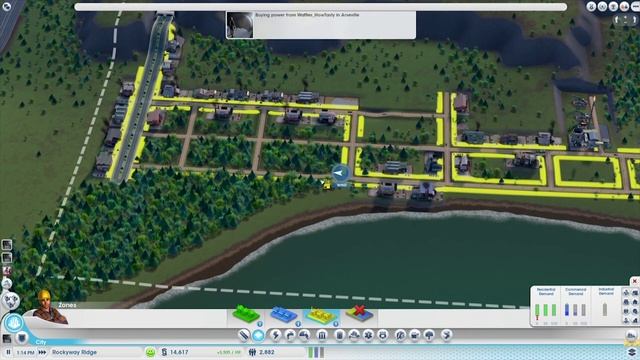Viewport: 640px width, 360px height.
Task: Click the dark square icon above pause
Action: 7,338
